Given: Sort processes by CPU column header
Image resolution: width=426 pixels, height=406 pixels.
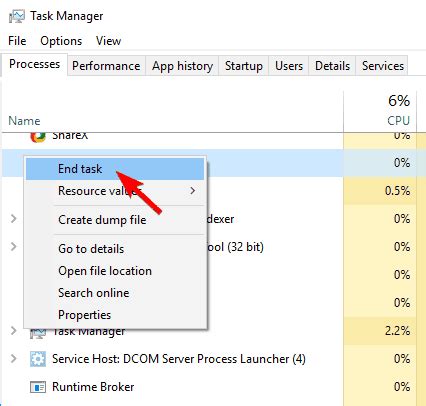Looking at the screenshot, I should coord(380,111).
